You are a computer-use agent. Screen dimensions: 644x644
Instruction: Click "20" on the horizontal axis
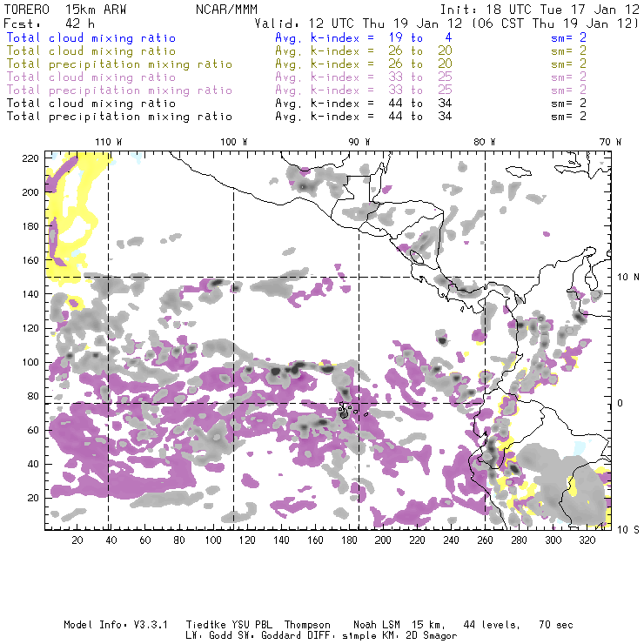77,540
